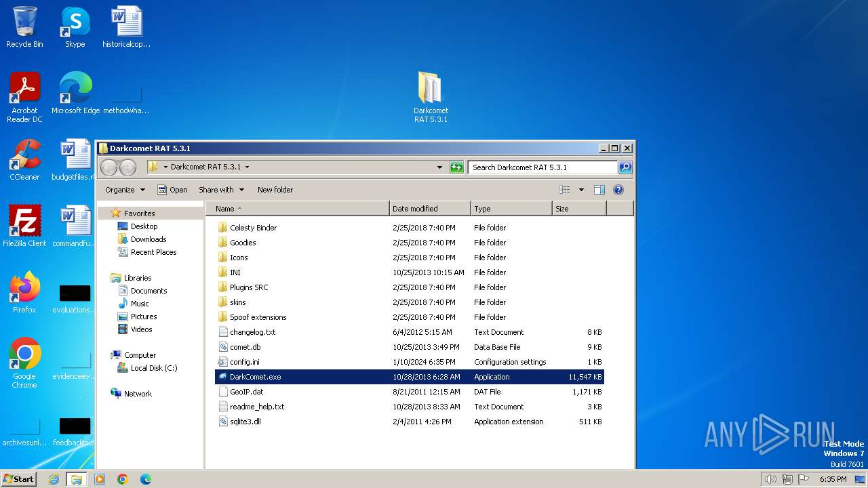Select the historicalcop Word document icon
This screenshot has height=488, width=868.
coord(126,27)
